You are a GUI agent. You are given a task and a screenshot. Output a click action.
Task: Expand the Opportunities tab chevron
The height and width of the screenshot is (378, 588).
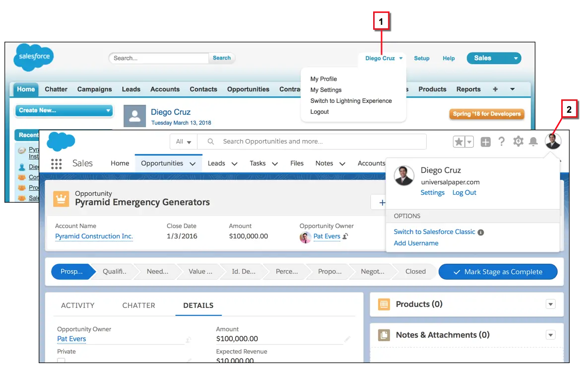193,164
